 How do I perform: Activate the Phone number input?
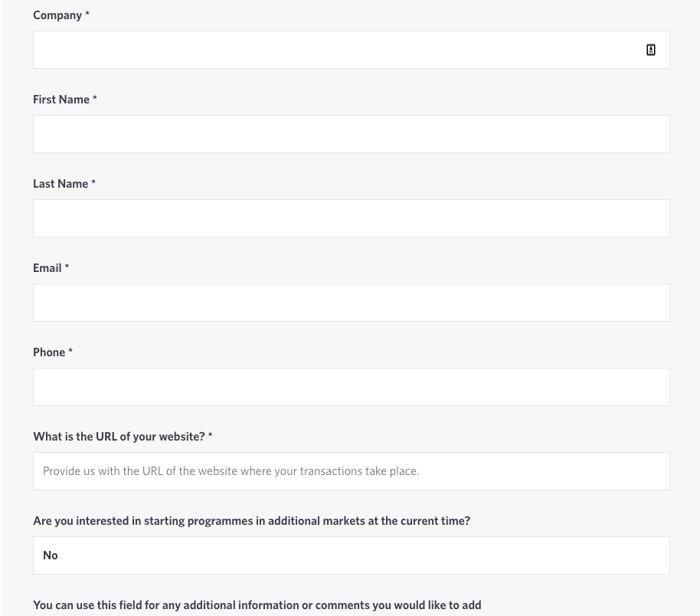pos(351,387)
